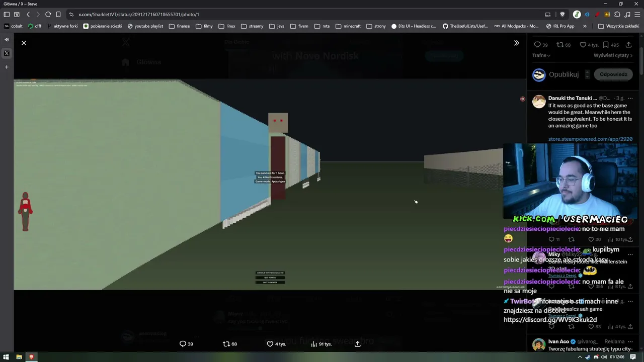The image size is (644, 362).
Task: Bookmark this page in Brave toolbar
Action: tap(58, 15)
